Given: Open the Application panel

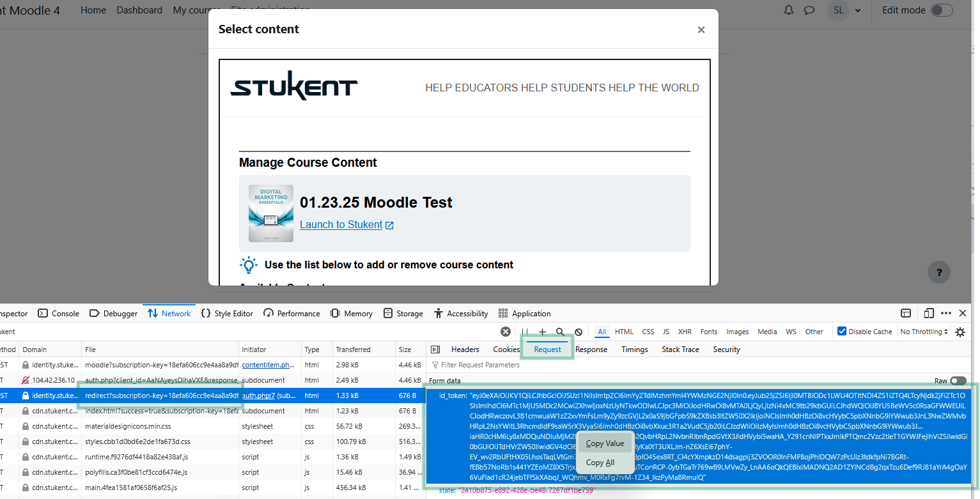Looking at the screenshot, I should tap(524, 313).
